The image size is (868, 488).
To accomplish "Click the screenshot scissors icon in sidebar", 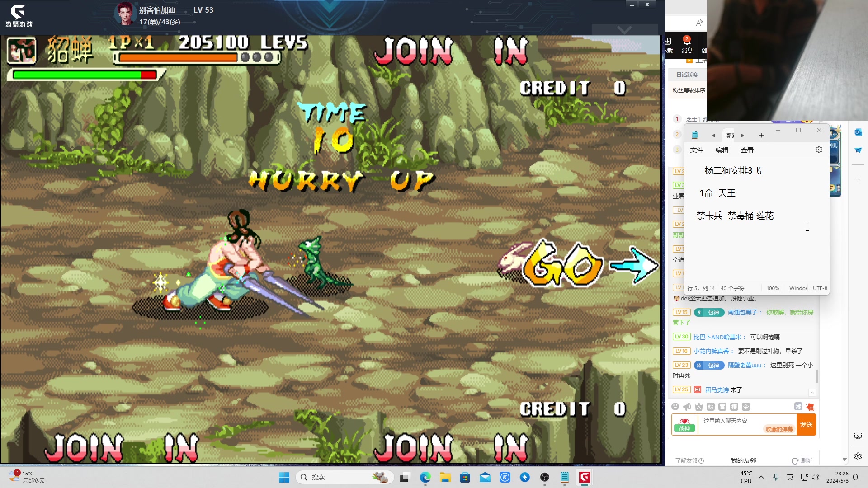I will tap(858, 436).
